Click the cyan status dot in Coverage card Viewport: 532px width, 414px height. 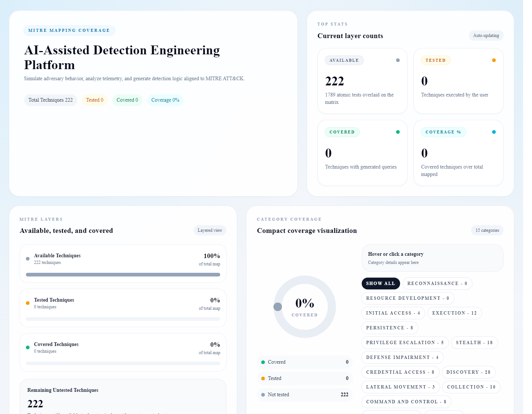pos(494,132)
